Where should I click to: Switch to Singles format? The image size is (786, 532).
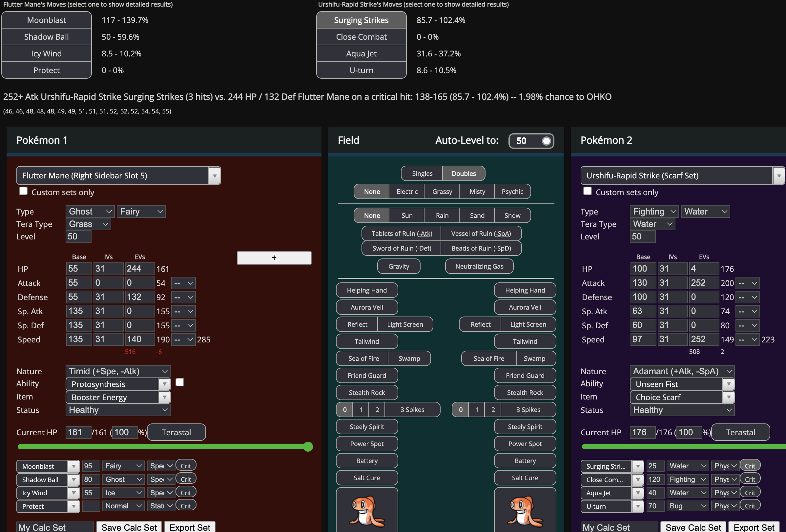tap(422, 174)
